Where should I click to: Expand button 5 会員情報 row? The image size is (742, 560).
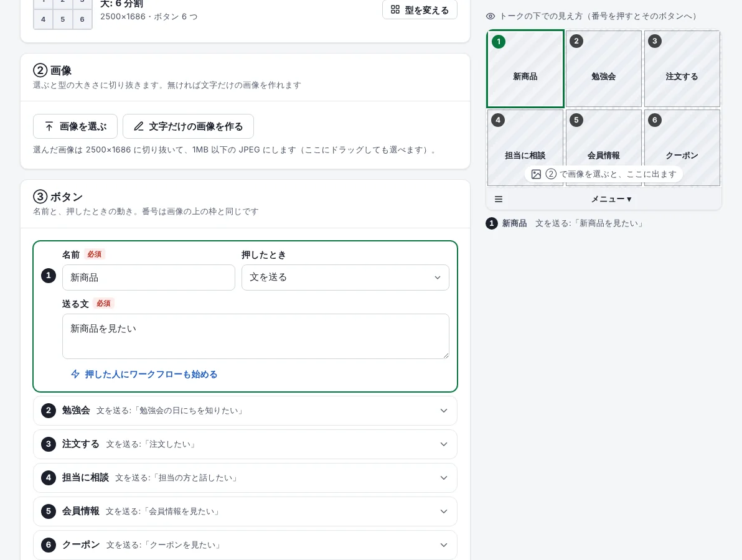pyautogui.click(x=245, y=511)
